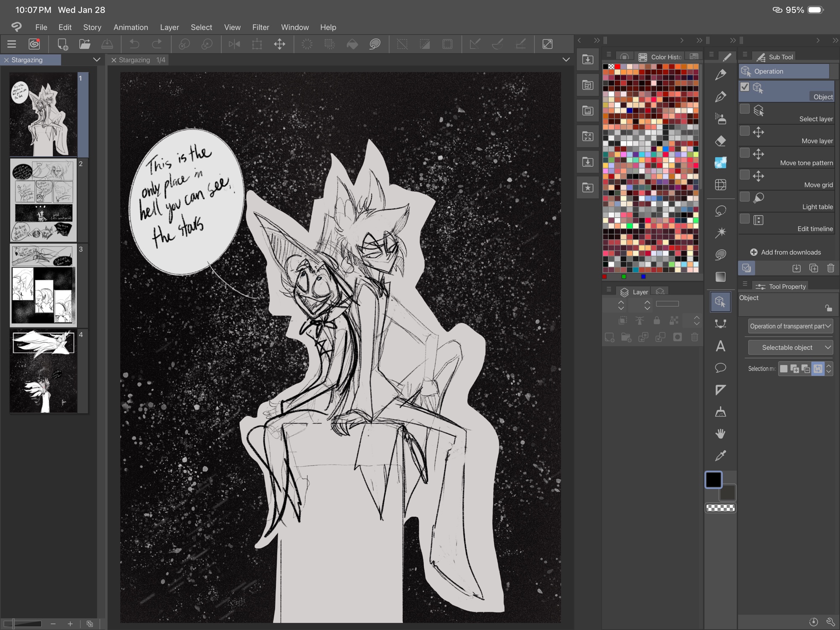Expand the Selectable object dropdown
The width and height of the screenshot is (840, 630).
tap(790, 347)
